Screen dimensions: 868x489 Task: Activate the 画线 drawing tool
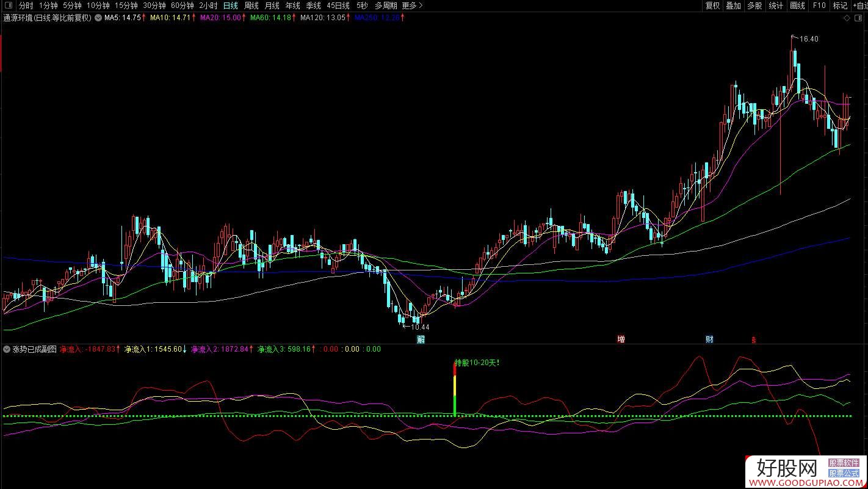coord(797,5)
